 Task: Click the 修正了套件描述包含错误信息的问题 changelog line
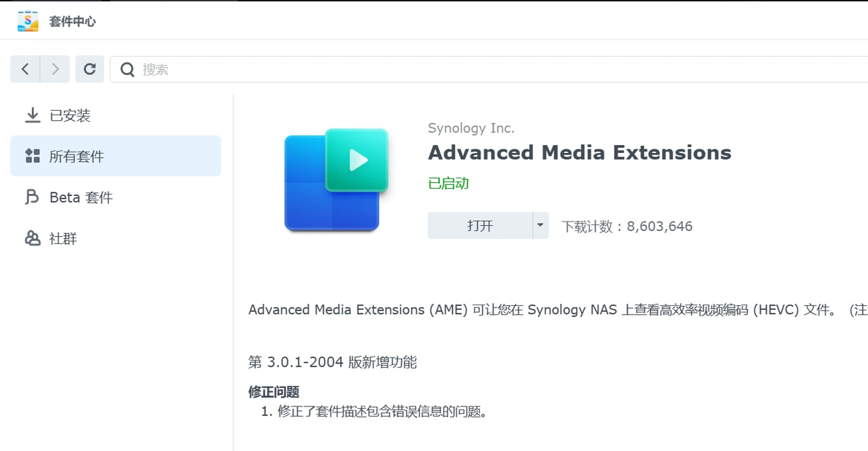pos(382,412)
